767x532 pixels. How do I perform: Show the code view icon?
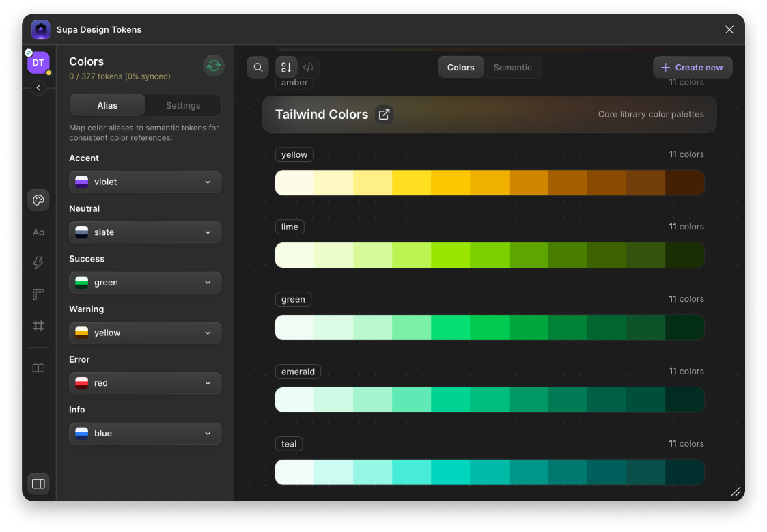pos(309,68)
